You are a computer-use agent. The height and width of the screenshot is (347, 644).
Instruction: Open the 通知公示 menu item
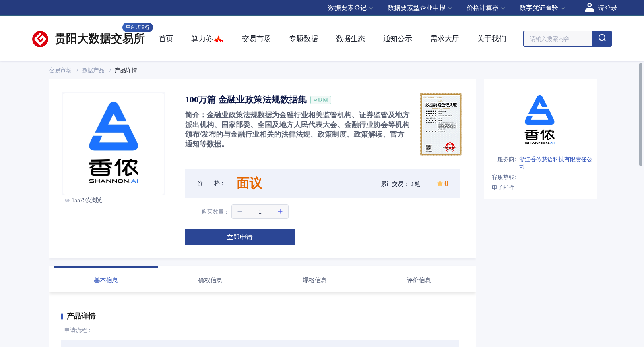point(398,39)
